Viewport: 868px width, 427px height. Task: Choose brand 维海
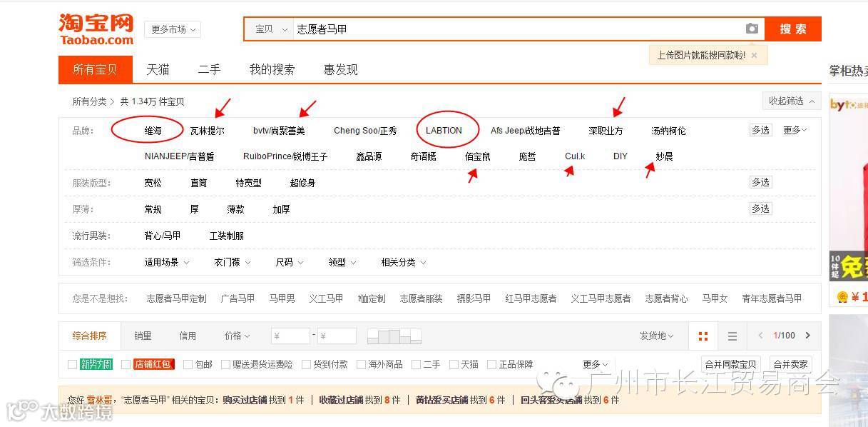153,131
